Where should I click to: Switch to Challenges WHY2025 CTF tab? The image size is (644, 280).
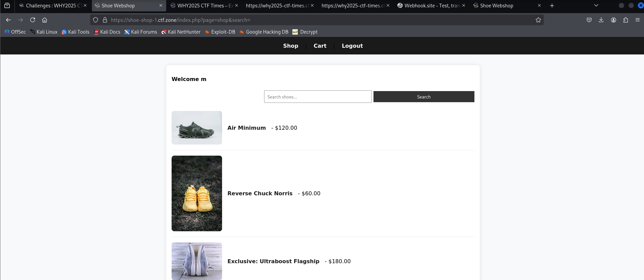[x=50, y=6]
